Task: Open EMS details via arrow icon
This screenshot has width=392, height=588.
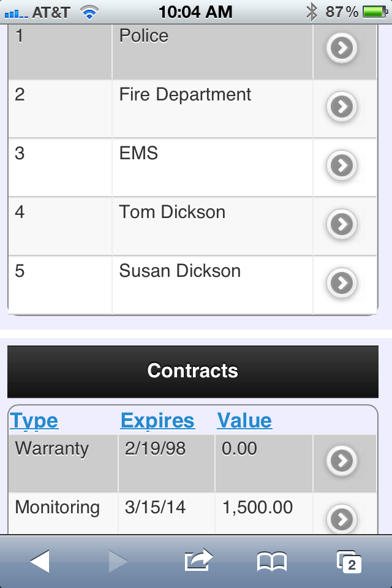Action: pos(341,165)
